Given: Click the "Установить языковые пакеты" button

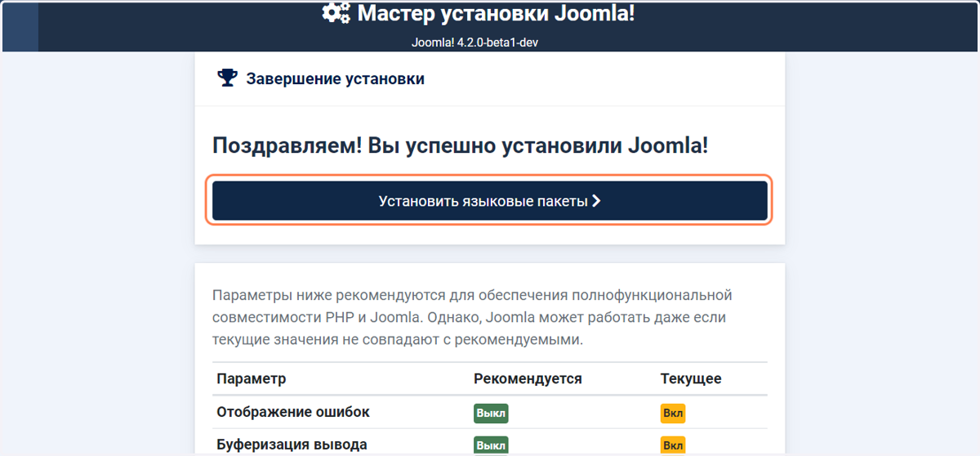Looking at the screenshot, I should point(490,201).
